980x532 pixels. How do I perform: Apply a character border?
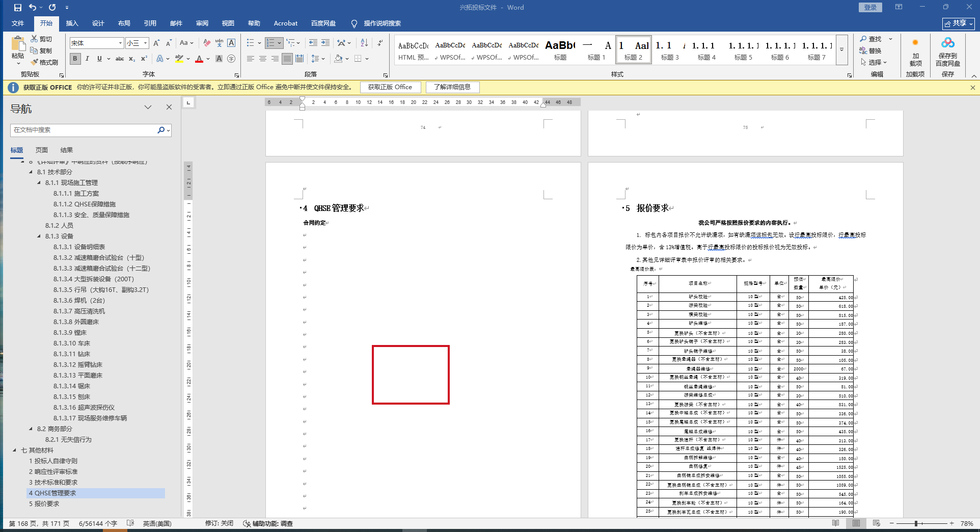231,43
